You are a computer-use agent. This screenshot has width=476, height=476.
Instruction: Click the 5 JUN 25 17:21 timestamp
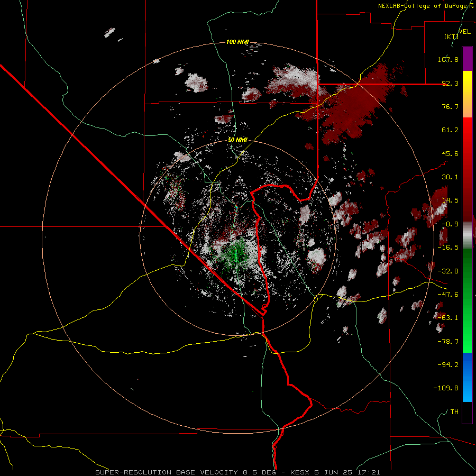point(347,472)
